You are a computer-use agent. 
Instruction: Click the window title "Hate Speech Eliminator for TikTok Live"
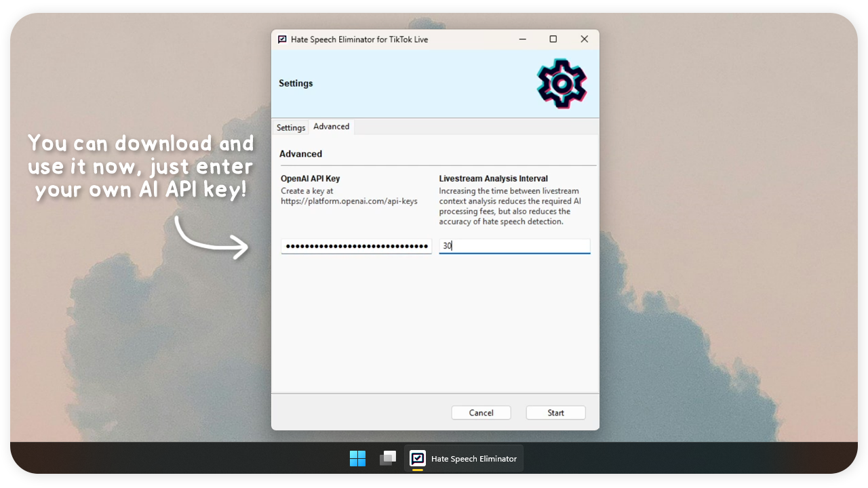click(x=359, y=39)
